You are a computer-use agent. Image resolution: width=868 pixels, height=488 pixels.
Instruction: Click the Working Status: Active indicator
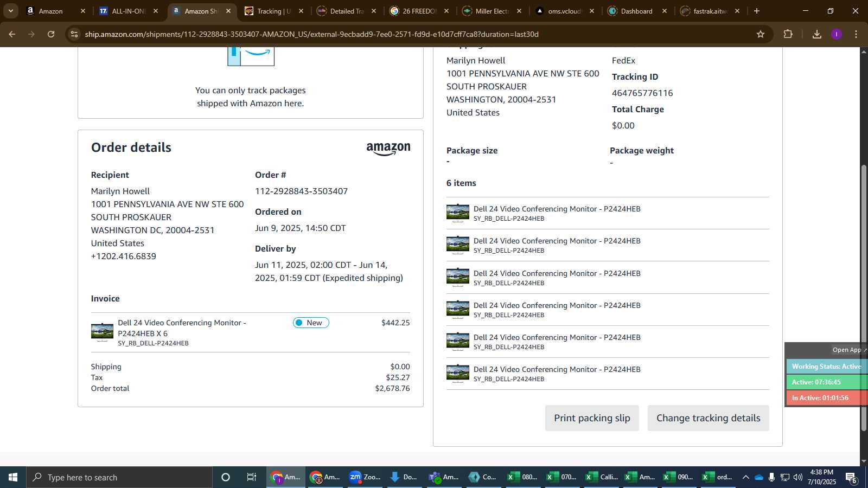tap(827, 367)
